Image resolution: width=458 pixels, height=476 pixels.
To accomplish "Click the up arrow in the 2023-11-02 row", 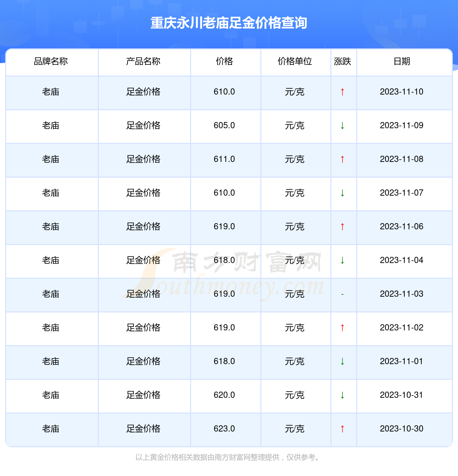I will (x=342, y=328).
